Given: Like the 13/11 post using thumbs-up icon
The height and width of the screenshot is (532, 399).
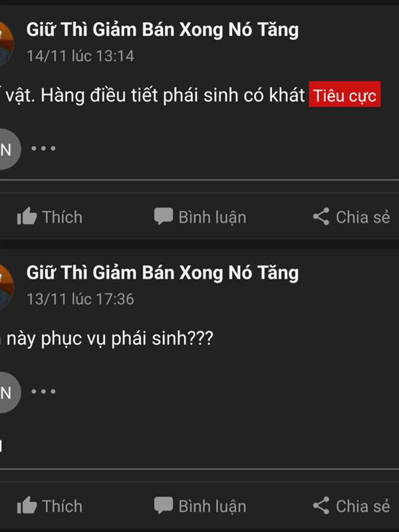Looking at the screenshot, I should tap(27, 505).
